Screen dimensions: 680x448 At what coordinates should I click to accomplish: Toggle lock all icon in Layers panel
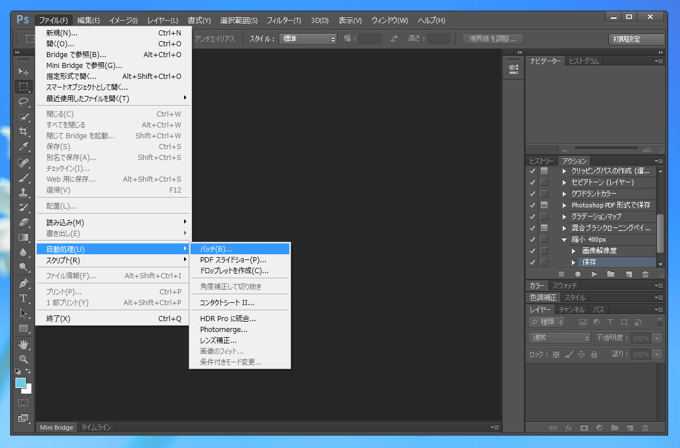tap(594, 354)
